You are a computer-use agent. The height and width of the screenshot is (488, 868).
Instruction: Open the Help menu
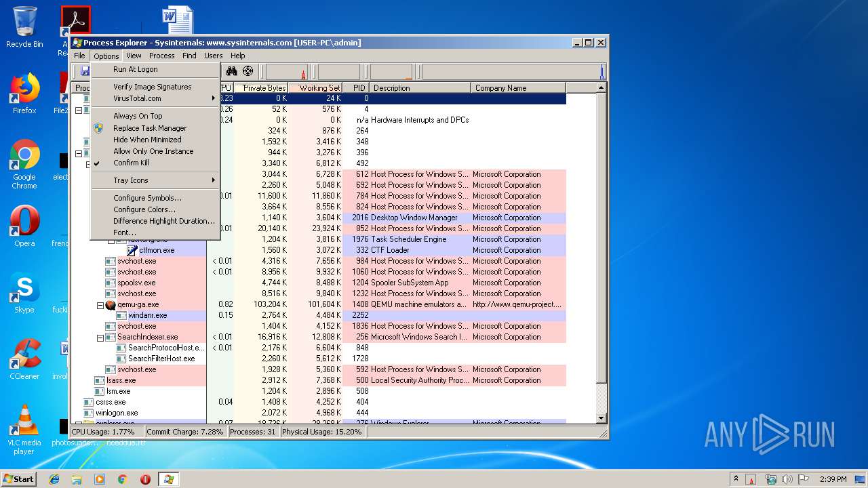click(237, 56)
